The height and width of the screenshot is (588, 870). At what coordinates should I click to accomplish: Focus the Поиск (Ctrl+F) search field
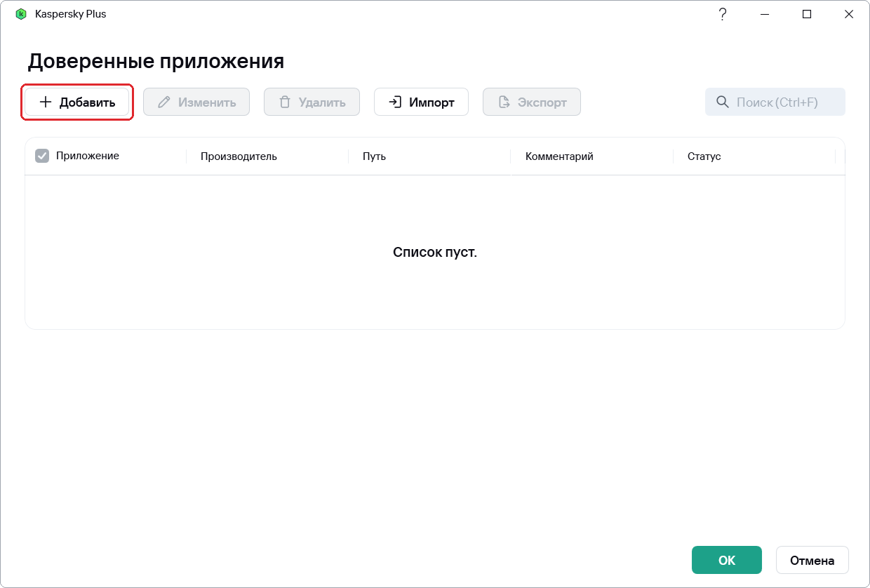pos(775,102)
